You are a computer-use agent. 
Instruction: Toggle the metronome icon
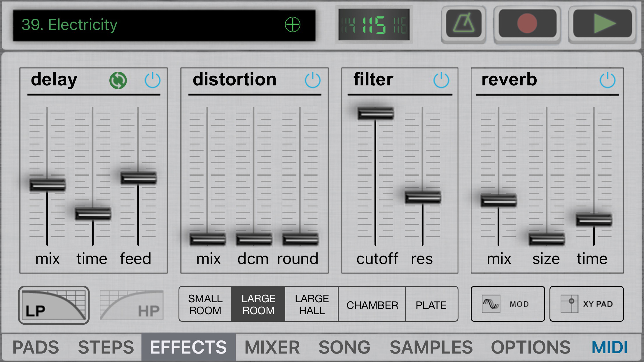464,24
